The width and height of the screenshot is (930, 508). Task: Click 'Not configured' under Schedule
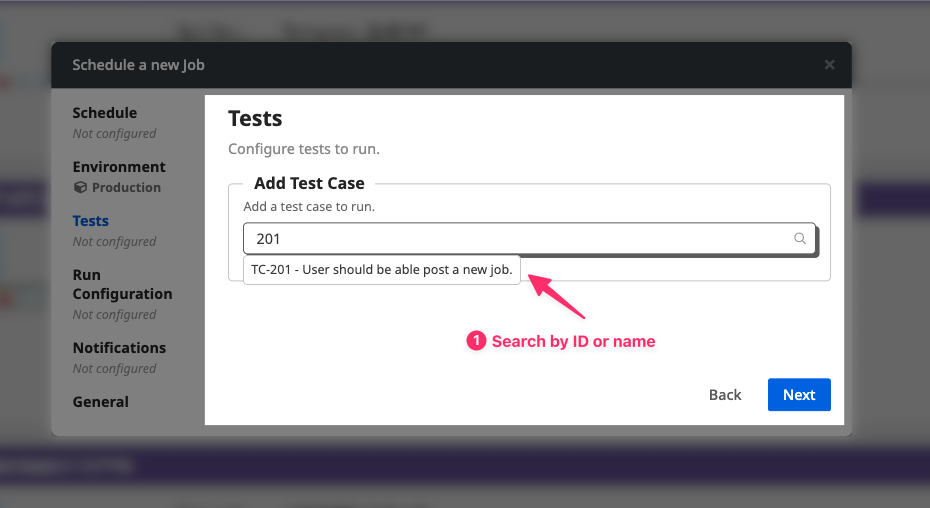pos(114,134)
